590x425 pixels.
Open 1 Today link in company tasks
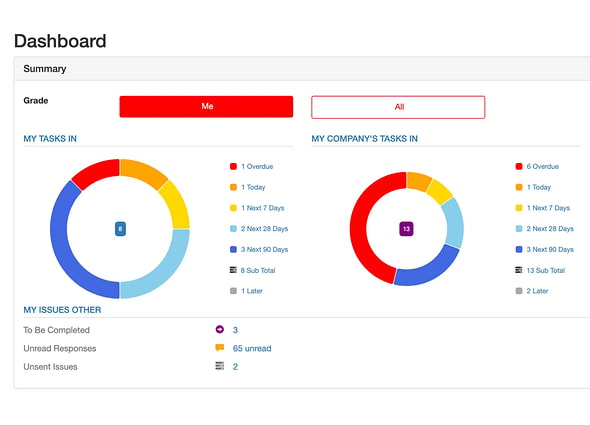coord(539,187)
